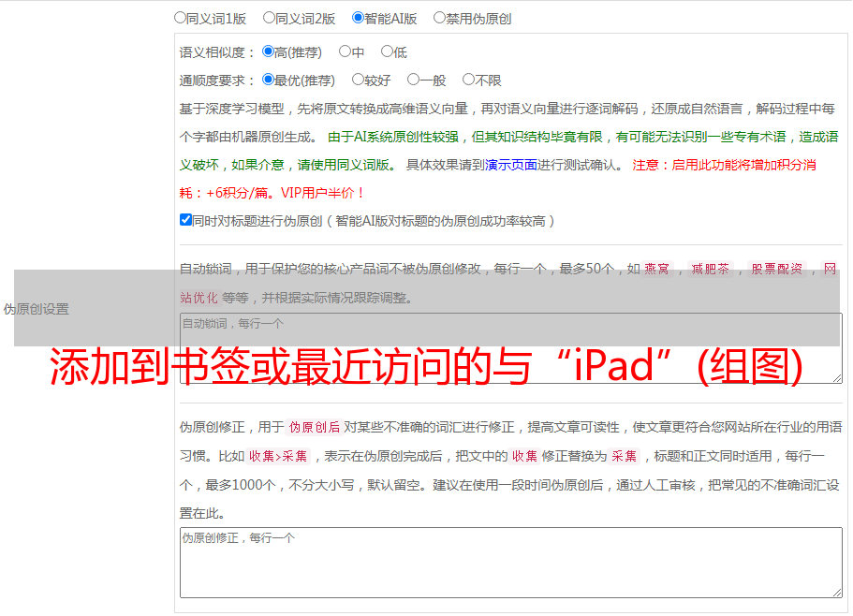Viewport: 853px width, 616px height.
Task: Set 语义相似度 to 中
Action: [x=345, y=51]
